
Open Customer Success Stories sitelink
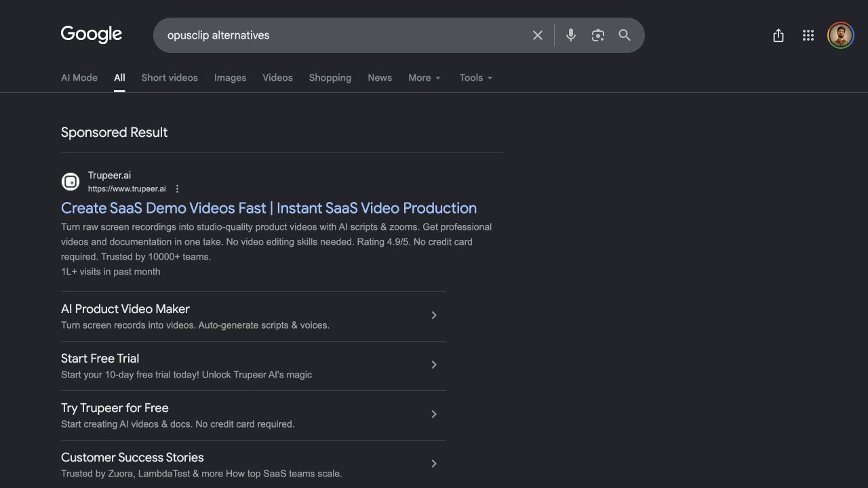click(132, 457)
